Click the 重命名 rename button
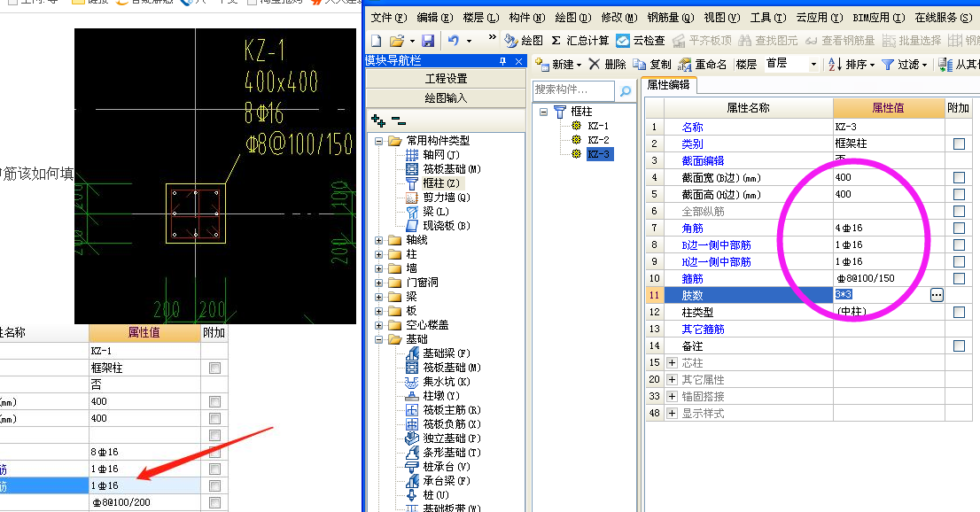Viewport: 980px width, 512px height. point(703,65)
